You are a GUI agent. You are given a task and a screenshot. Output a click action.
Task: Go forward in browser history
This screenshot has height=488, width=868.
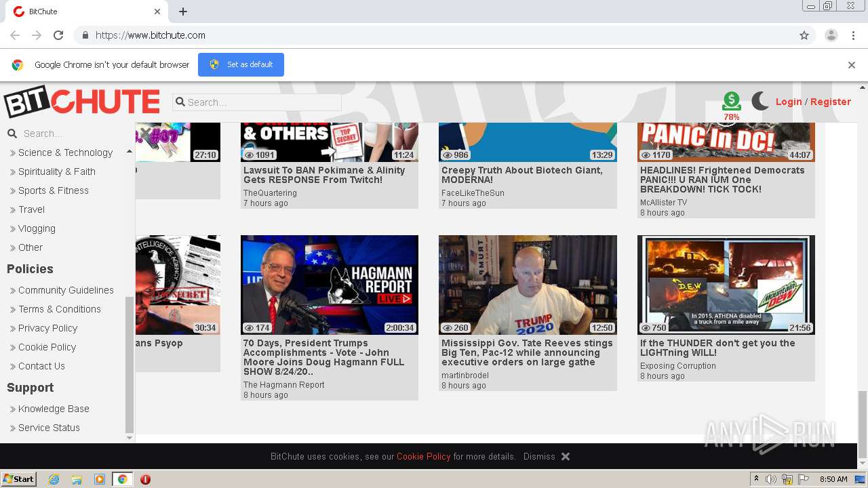click(37, 35)
